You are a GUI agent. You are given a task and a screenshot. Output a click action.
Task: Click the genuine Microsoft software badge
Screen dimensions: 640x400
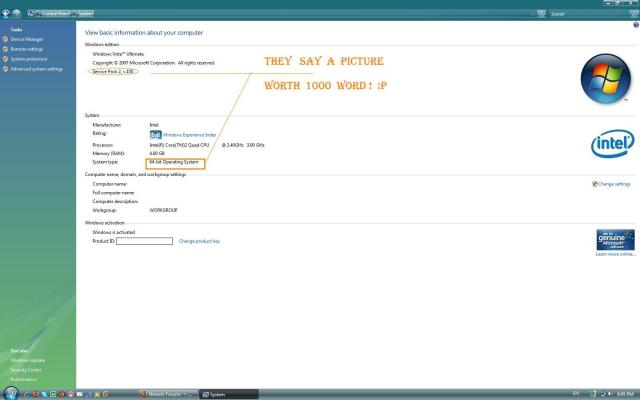tap(616, 240)
